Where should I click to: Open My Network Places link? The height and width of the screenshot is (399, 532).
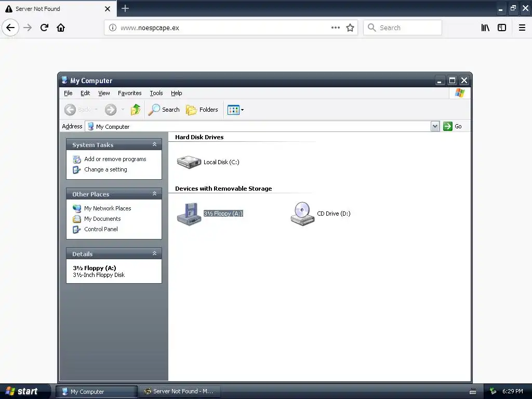coord(108,208)
